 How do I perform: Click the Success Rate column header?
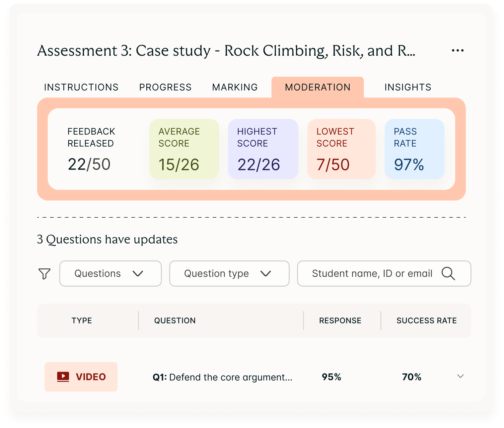click(426, 321)
